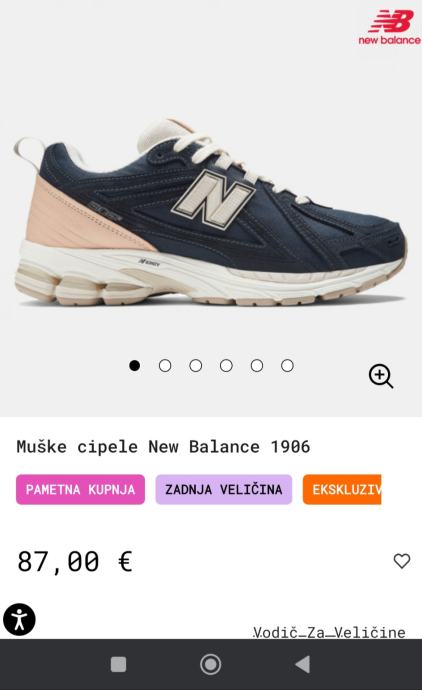Select second image carousel dot
Screen dimensions: 422x690
click(165, 366)
